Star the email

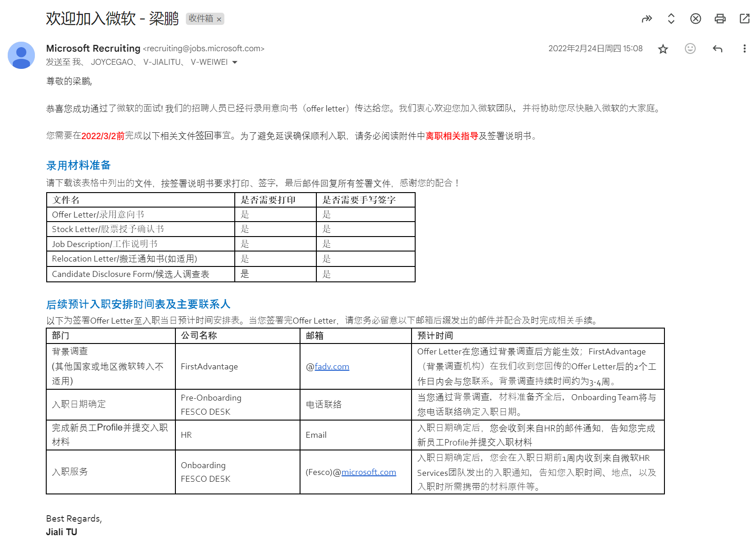click(x=663, y=48)
